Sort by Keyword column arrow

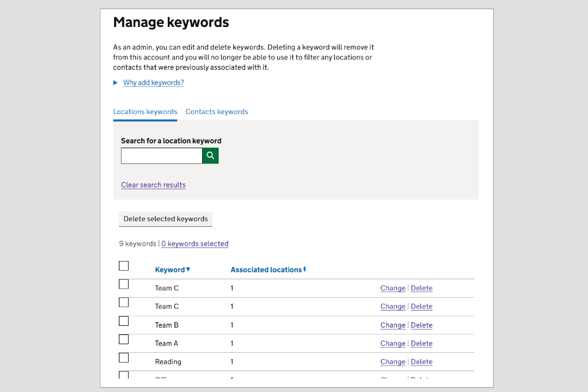[188, 269]
